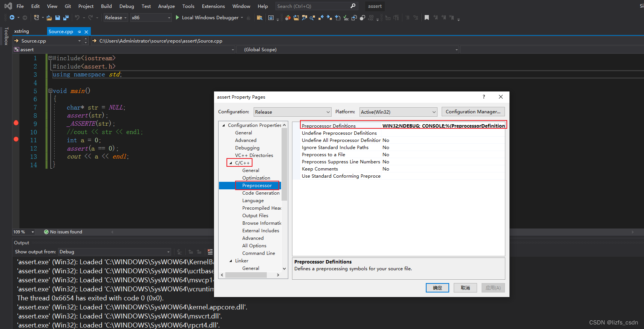Open the File menu
Image resolution: width=644 pixels, height=329 pixels.
click(x=20, y=6)
